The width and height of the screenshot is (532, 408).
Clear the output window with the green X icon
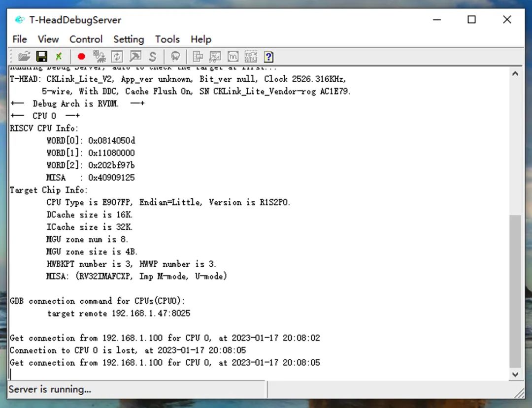60,56
